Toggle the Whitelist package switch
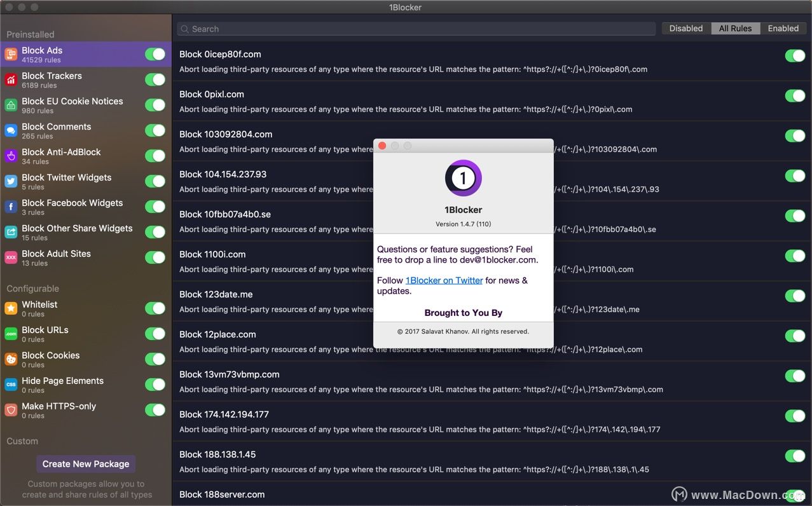812x506 pixels. click(155, 308)
